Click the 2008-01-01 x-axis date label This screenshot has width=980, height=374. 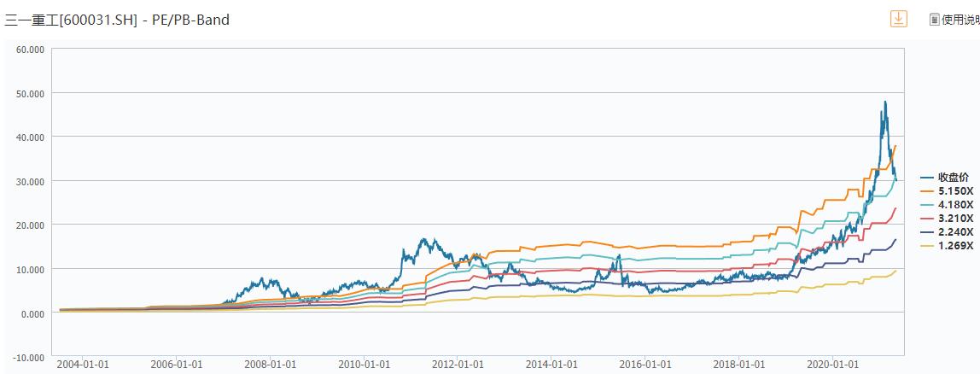tap(271, 365)
